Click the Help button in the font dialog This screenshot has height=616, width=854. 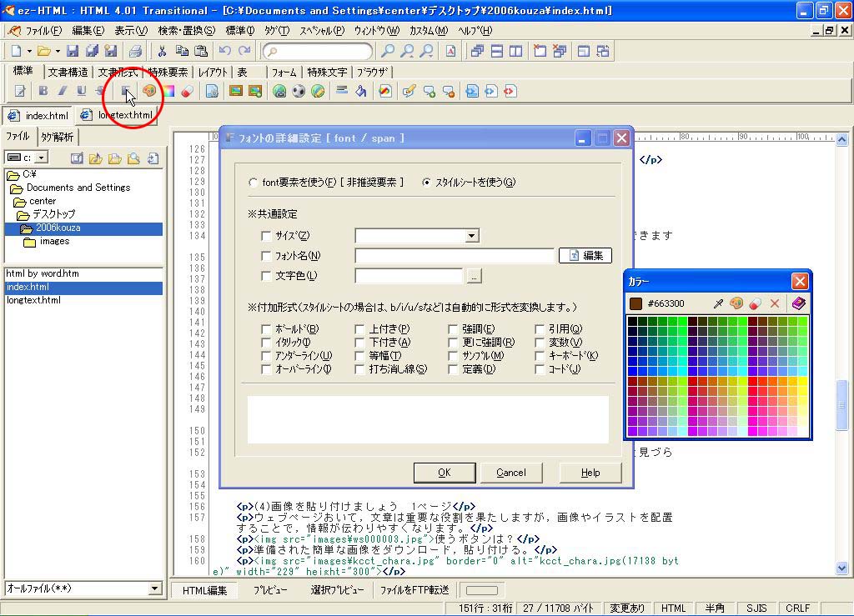pyautogui.click(x=590, y=473)
